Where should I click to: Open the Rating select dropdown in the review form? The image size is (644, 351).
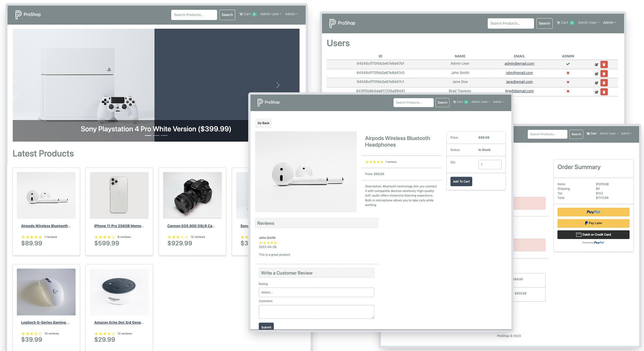pos(316,292)
